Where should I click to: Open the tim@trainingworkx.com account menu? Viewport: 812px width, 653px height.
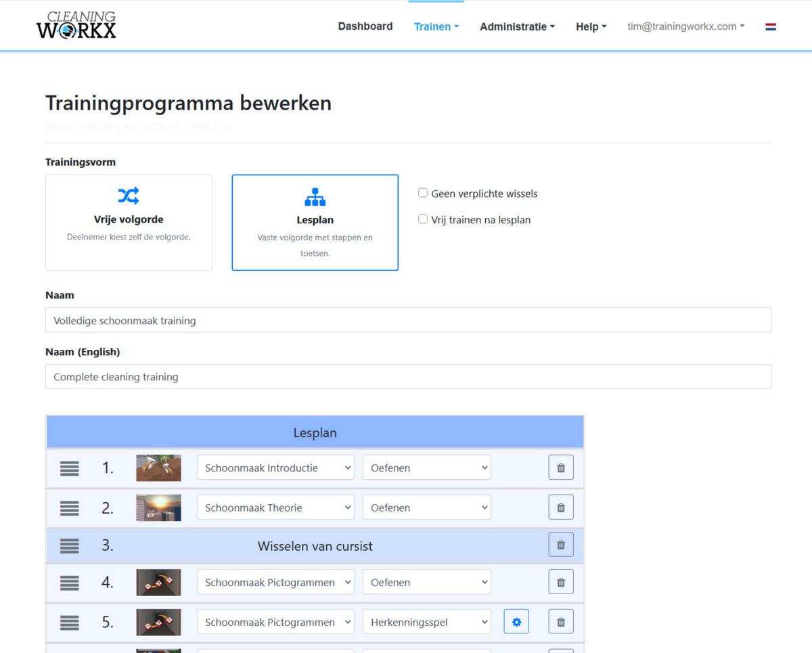pos(685,26)
